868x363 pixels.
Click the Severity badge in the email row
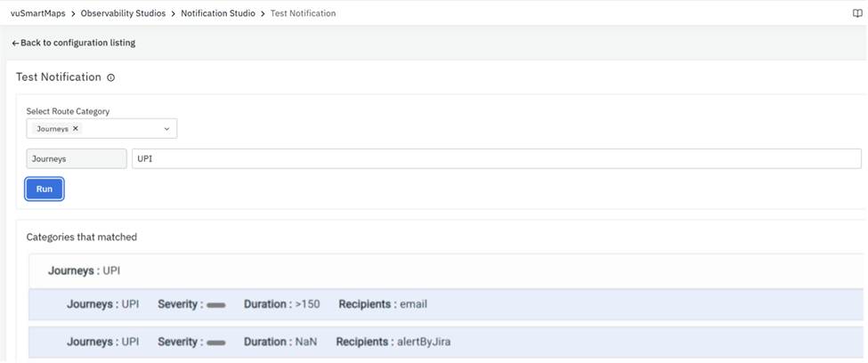(215, 305)
